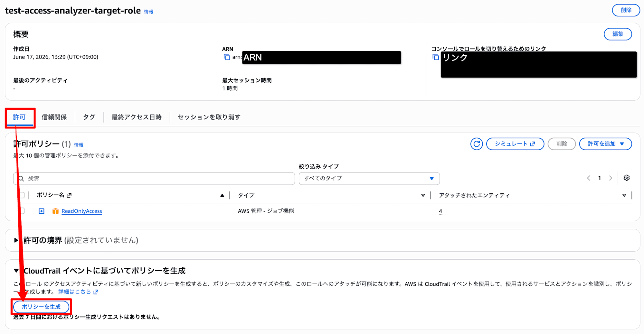Screen dimensions: 644x334
Task: Go to previous page of policies
Action: [588, 178]
